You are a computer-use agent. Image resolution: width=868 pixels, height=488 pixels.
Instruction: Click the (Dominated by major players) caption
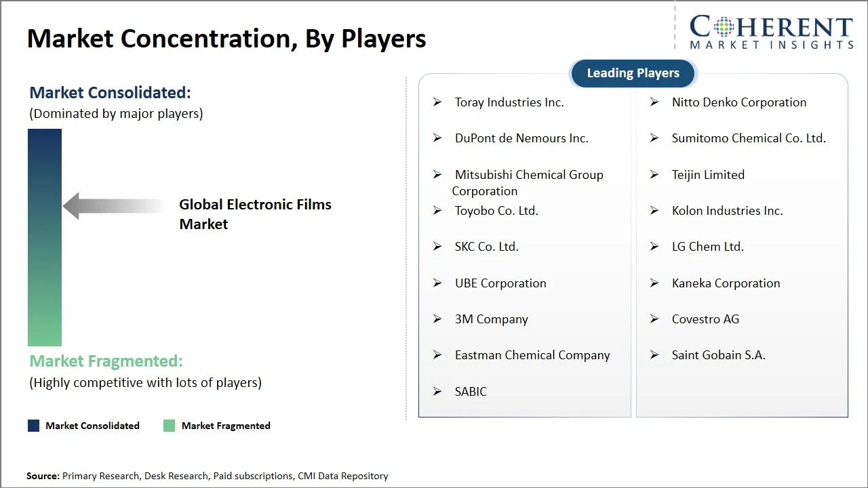coord(116,114)
